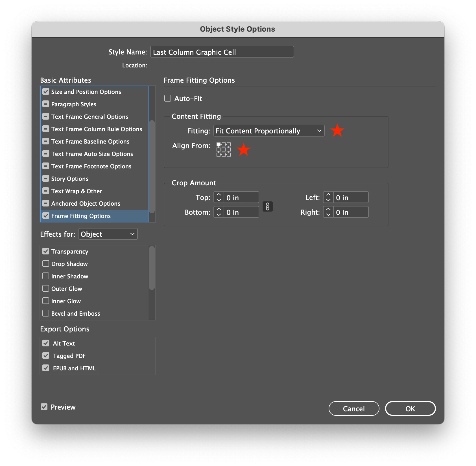The width and height of the screenshot is (476, 466).
Task: Uncheck EPUB and HTML export option
Action: click(46, 368)
